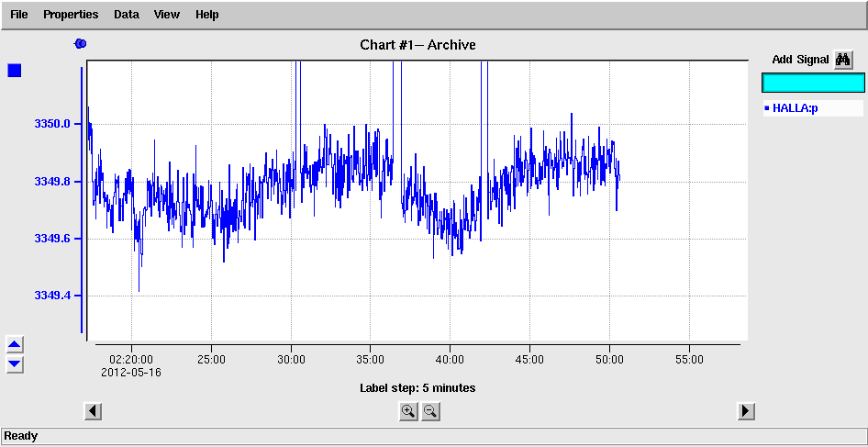Click the blue circle icon above the chart
Image resolution: width=868 pixels, height=447 pixels.
[x=80, y=43]
